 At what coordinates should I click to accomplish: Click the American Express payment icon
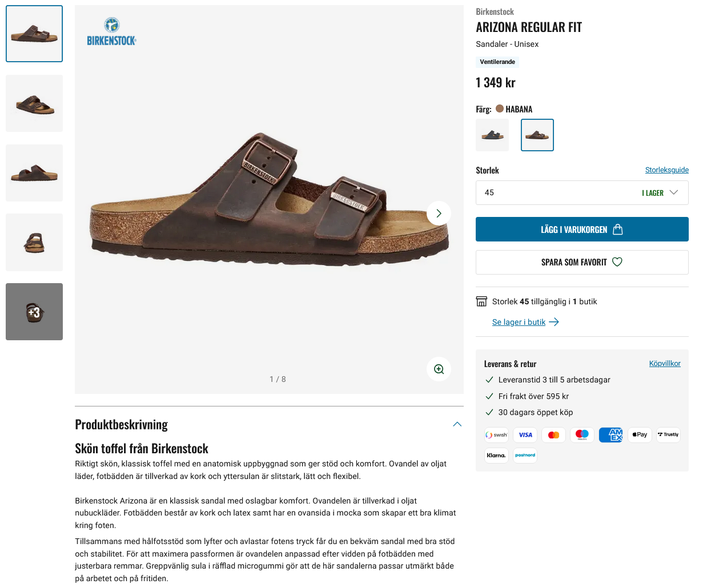[x=610, y=435]
